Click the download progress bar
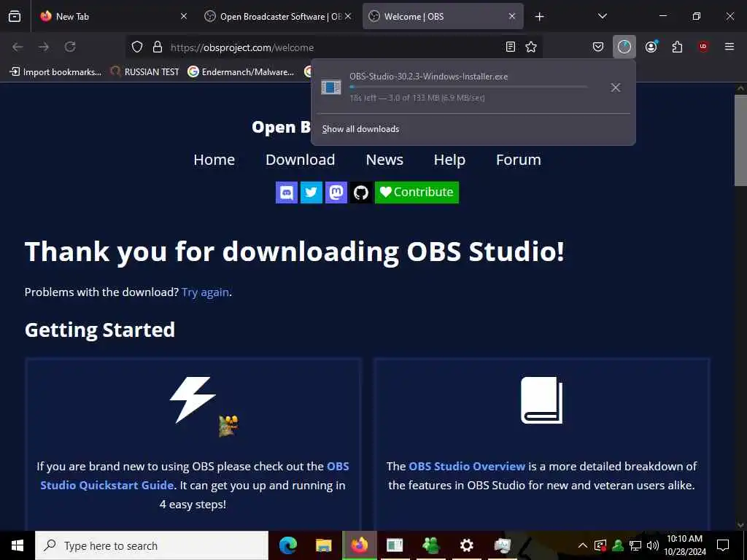The height and width of the screenshot is (560, 747). coord(468,87)
